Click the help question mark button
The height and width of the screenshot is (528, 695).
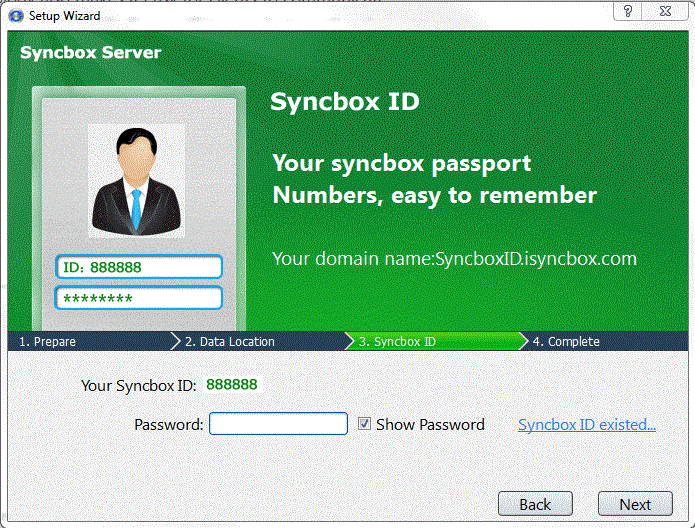pos(627,11)
